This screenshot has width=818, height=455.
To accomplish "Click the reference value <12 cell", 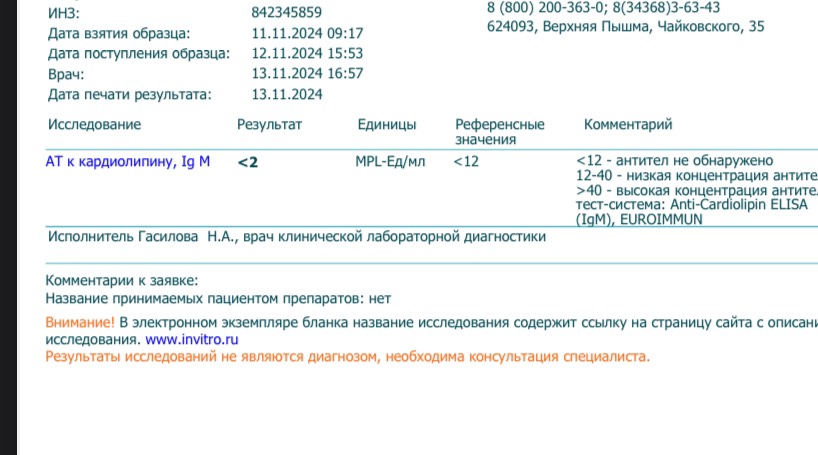I will click(x=466, y=161).
